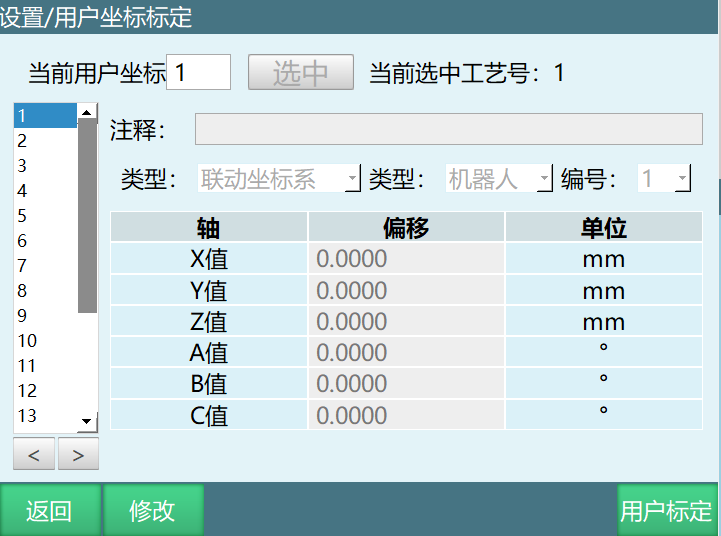The height and width of the screenshot is (536, 721).
Task: Click the 注释 comment text field
Action: 448,130
